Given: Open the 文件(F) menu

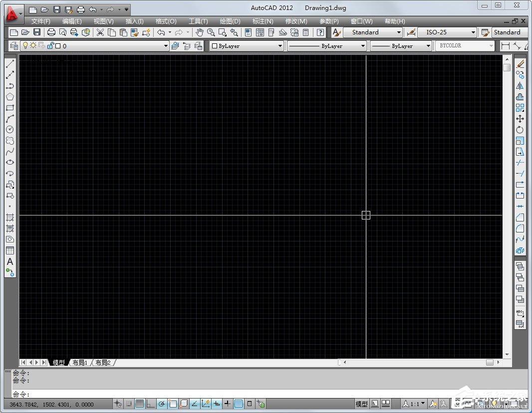Looking at the screenshot, I should pos(41,21).
